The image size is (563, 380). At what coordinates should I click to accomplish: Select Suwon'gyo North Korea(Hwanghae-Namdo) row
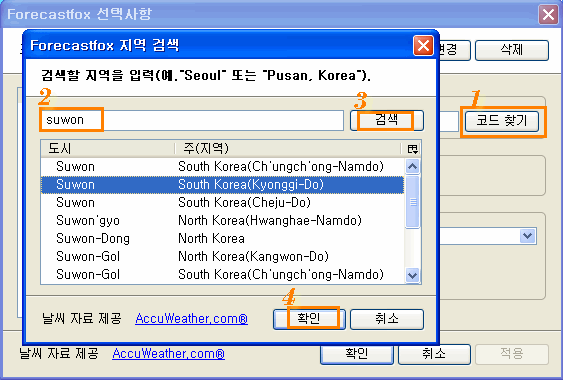[222, 221]
